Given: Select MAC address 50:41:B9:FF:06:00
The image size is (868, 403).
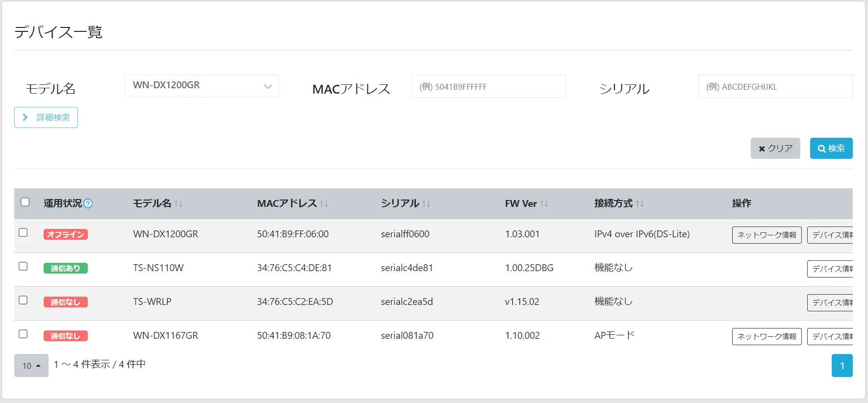Looking at the screenshot, I should click(293, 234).
